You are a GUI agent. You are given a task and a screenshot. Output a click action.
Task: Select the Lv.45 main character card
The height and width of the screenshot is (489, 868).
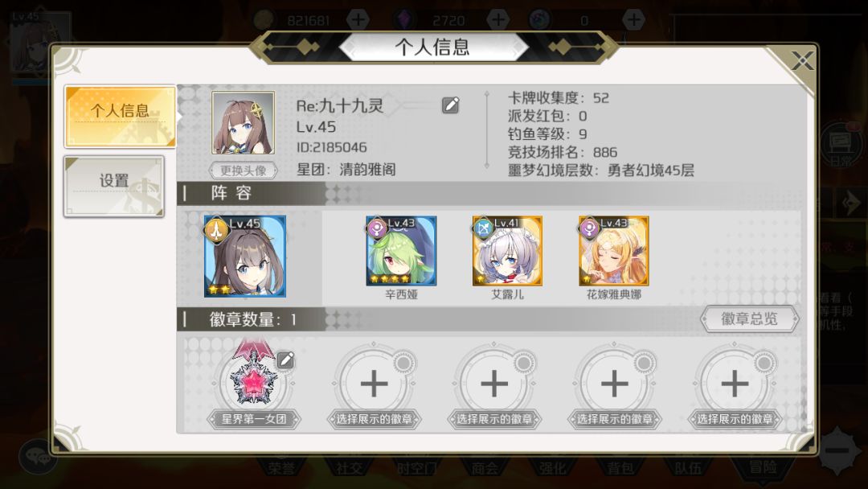(x=244, y=257)
